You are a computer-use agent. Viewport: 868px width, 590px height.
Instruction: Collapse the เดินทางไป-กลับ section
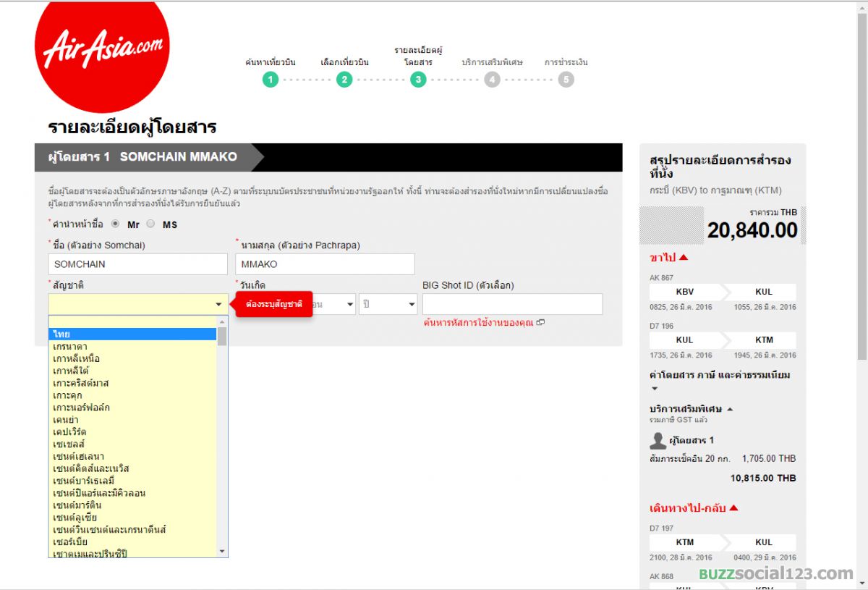(733, 508)
